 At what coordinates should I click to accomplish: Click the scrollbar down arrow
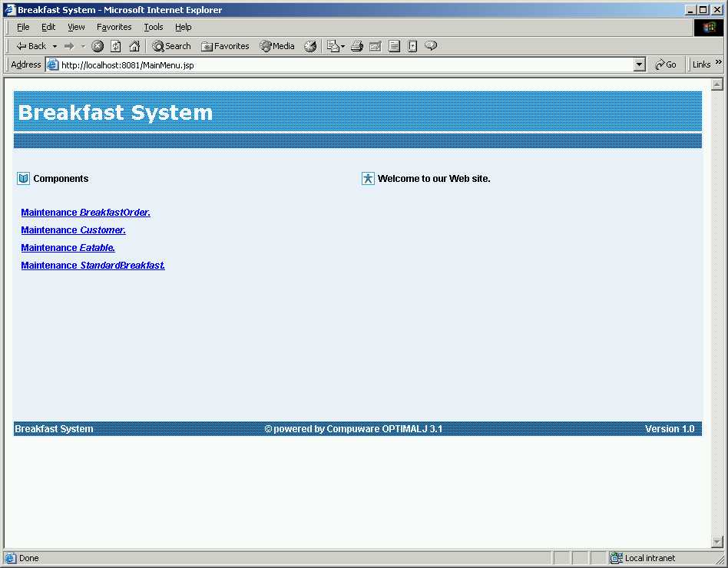tap(716, 542)
